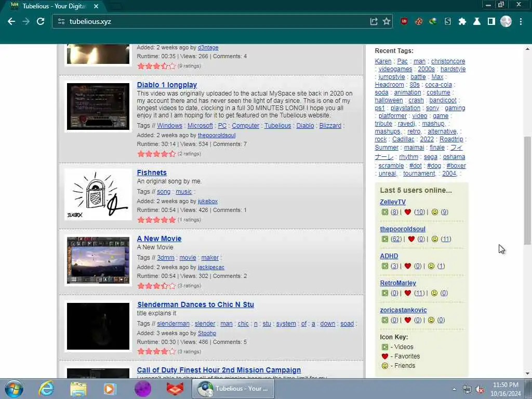Open zoricastankovic user profile
532x399 pixels.
pyautogui.click(x=403, y=310)
